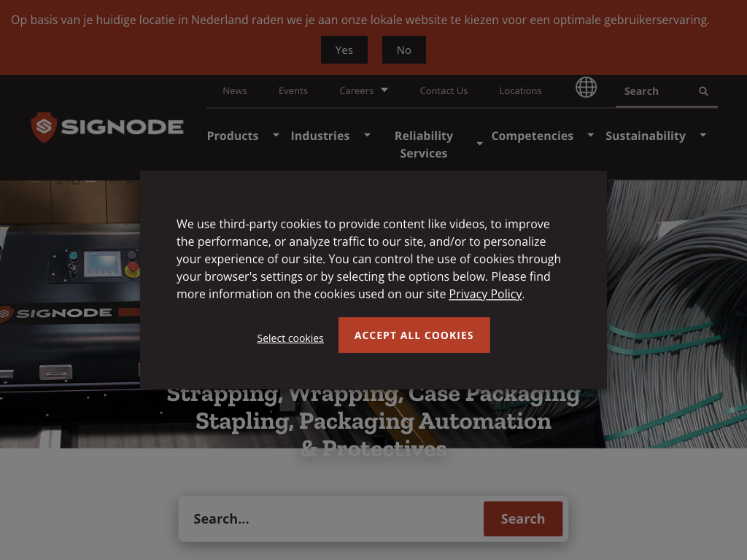Screen dimensions: 747x560
Task: Open the Competencies dropdown arrow
Action: pyautogui.click(x=591, y=135)
